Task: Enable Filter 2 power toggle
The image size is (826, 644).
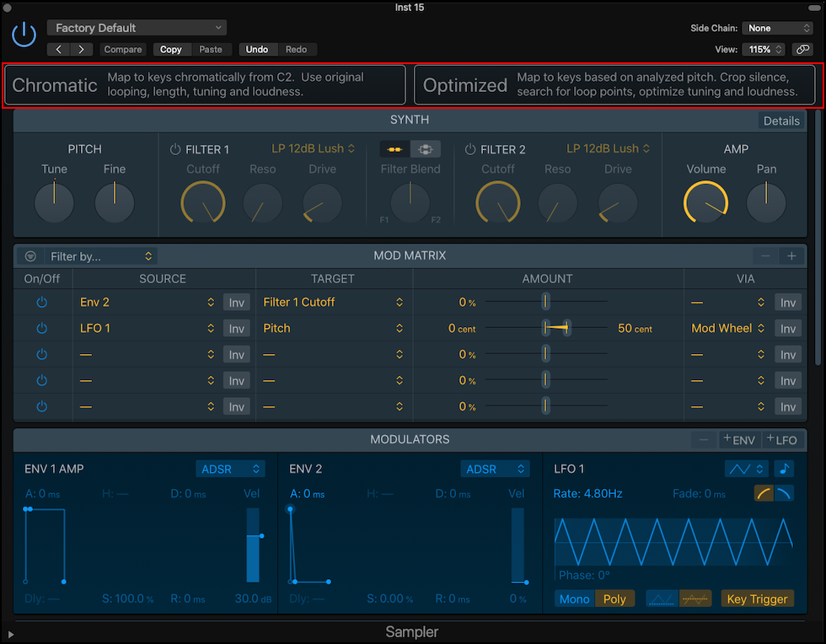Action: tap(470, 150)
